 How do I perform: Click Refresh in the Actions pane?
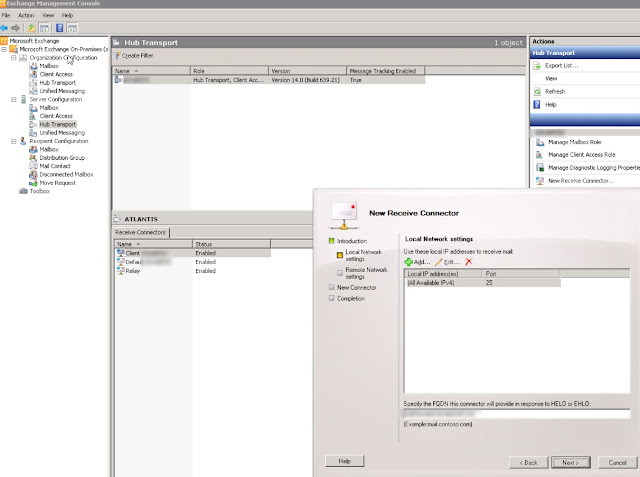(x=555, y=92)
